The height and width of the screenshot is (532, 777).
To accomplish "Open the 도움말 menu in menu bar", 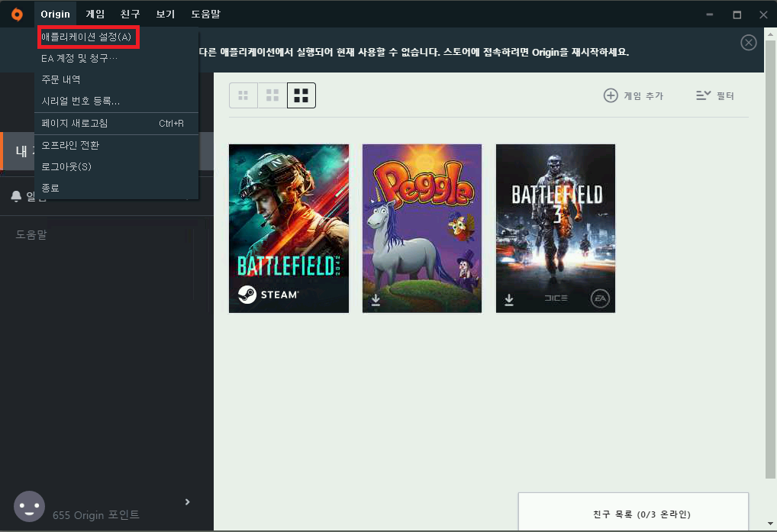I will 205,15.
